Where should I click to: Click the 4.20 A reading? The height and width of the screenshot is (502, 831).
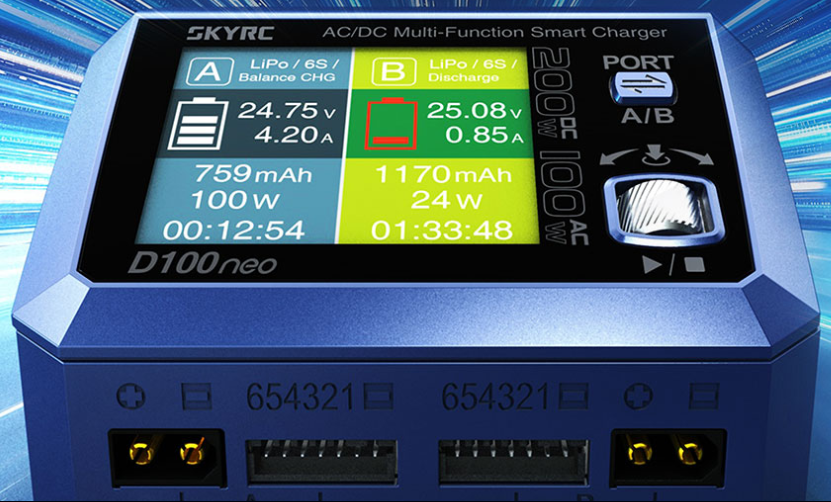pos(293,135)
